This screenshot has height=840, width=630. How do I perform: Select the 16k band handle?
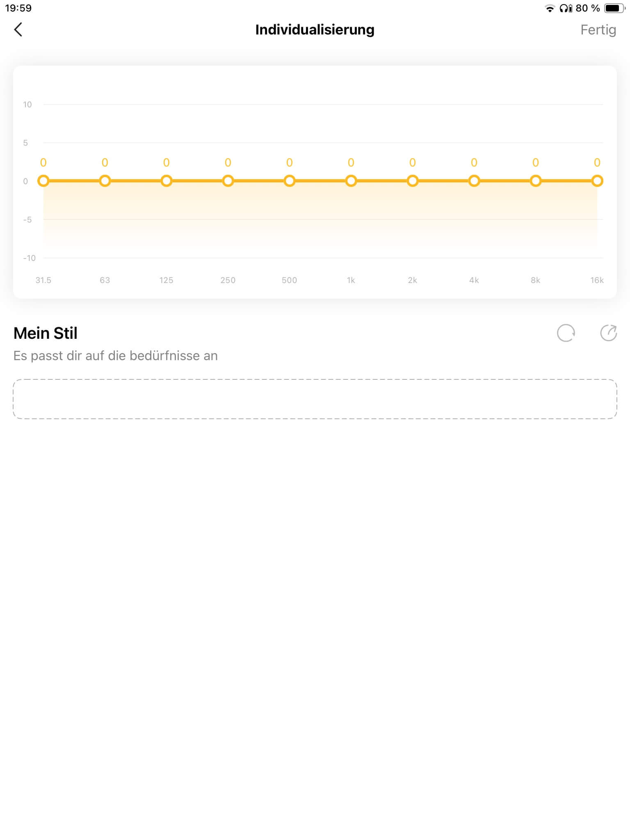[x=597, y=181]
